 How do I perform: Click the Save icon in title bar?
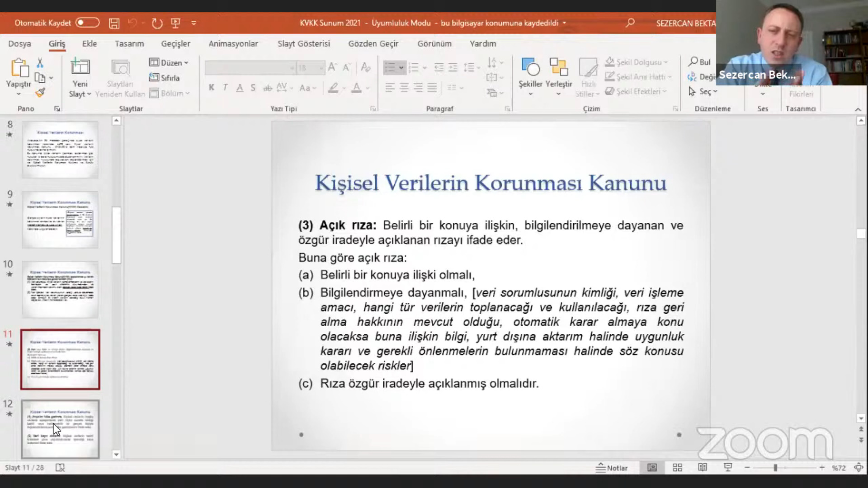pyautogui.click(x=114, y=23)
